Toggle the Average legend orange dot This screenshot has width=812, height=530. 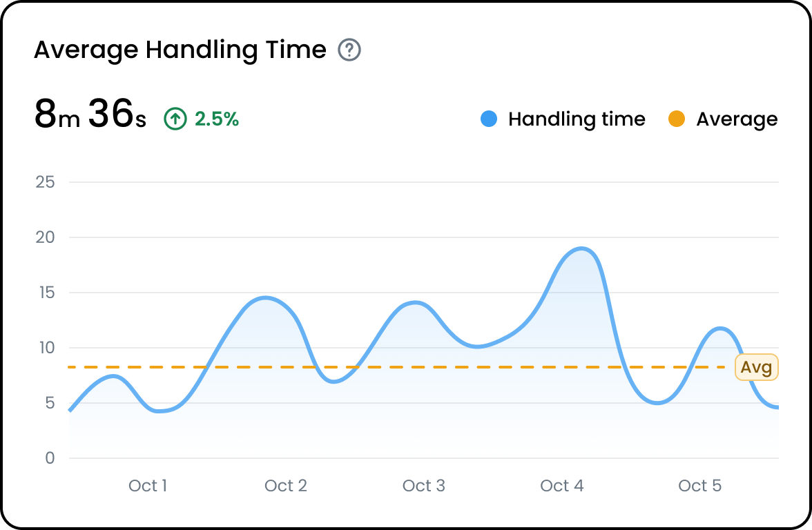(x=677, y=119)
